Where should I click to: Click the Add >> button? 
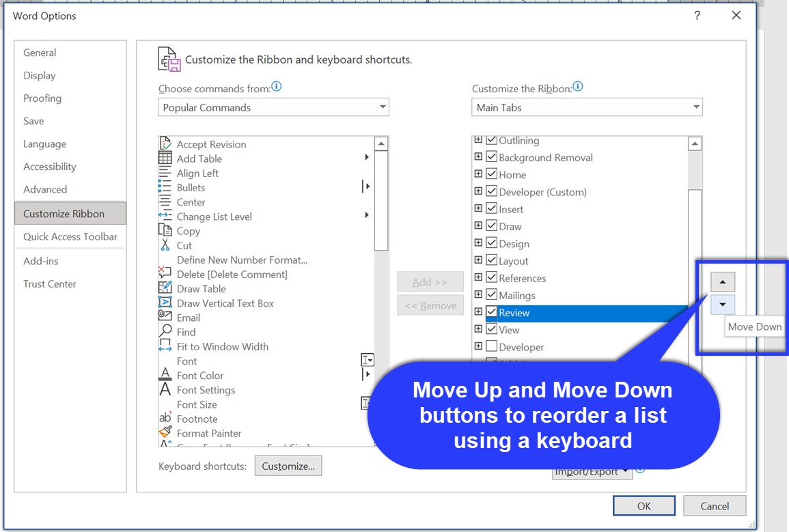(430, 282)
